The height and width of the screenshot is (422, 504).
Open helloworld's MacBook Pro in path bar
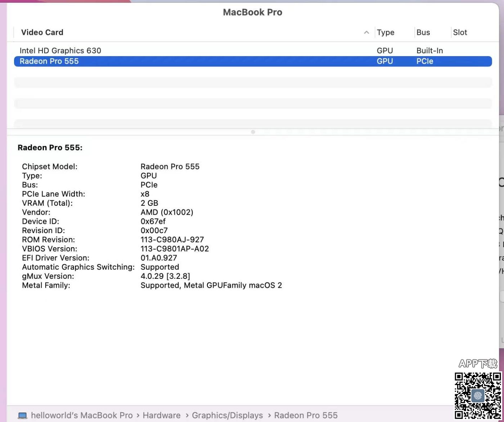82,416
